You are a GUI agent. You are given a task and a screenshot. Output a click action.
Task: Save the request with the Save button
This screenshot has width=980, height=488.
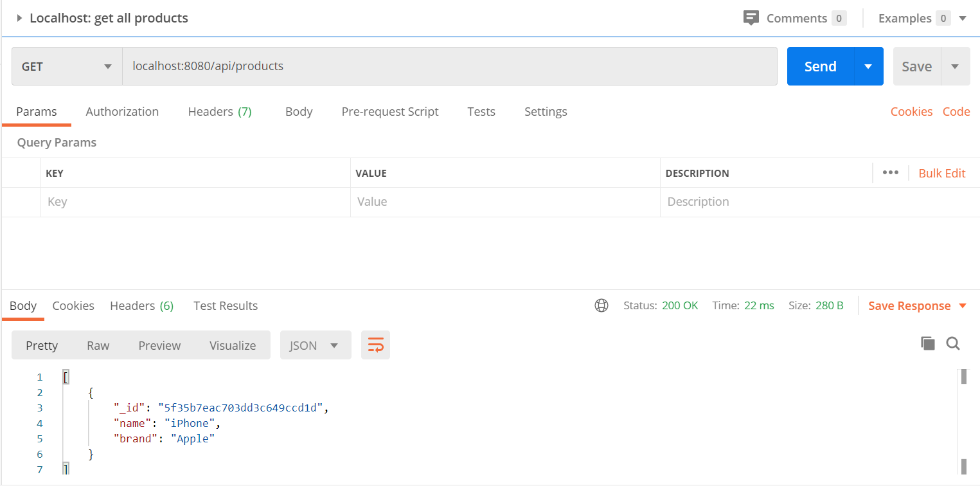click(917, 66)
